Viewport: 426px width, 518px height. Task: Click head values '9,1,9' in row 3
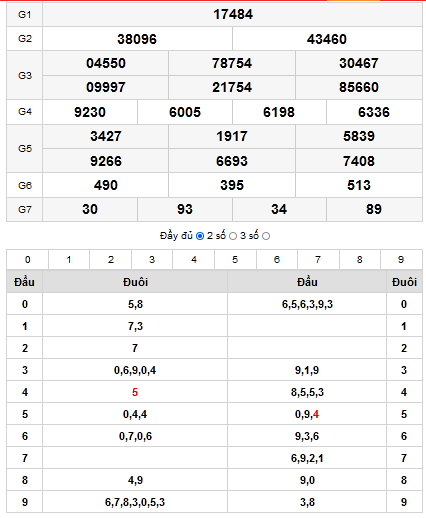click(x=307, y=370)
